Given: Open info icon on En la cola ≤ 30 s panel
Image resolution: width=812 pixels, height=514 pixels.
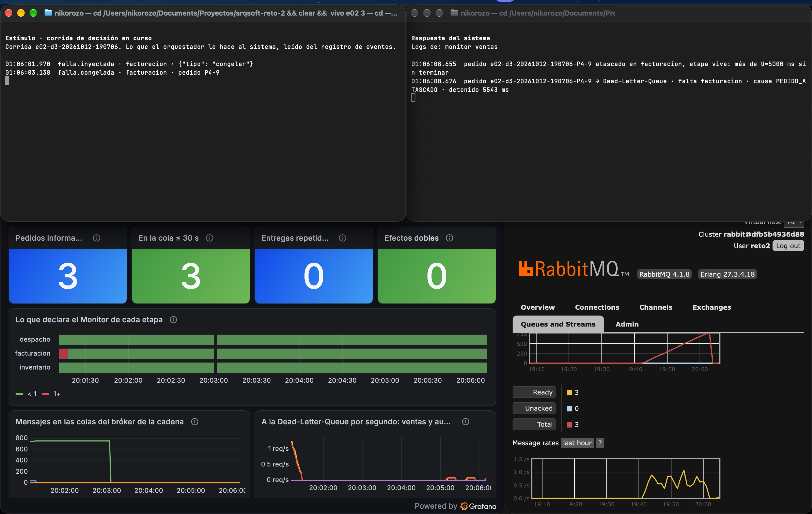Looking at the screenshot, I should click(209, 238).
